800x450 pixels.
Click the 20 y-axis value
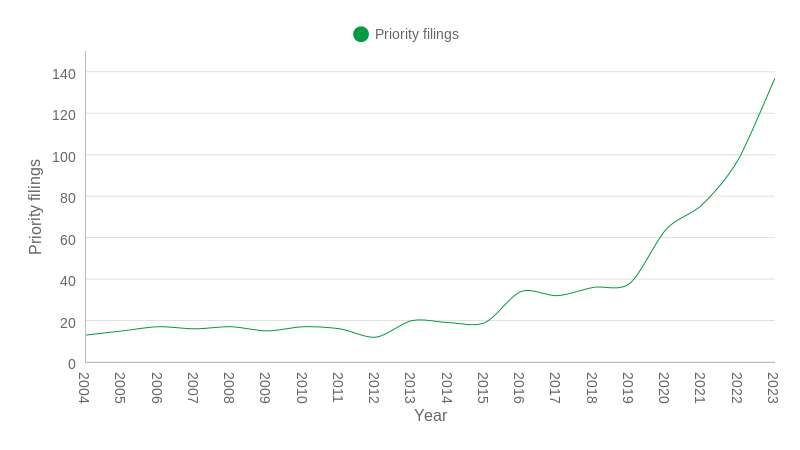(67, 323)
